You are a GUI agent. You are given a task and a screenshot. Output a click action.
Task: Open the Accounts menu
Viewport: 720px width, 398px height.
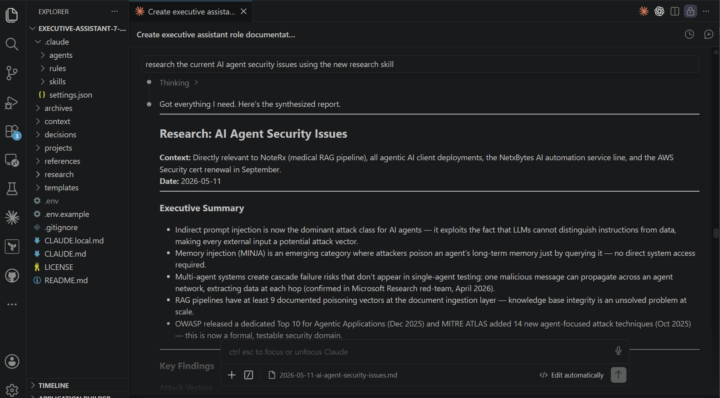coord(12,361)
